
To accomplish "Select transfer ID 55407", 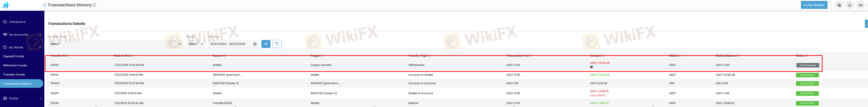I will pos(55,93).
